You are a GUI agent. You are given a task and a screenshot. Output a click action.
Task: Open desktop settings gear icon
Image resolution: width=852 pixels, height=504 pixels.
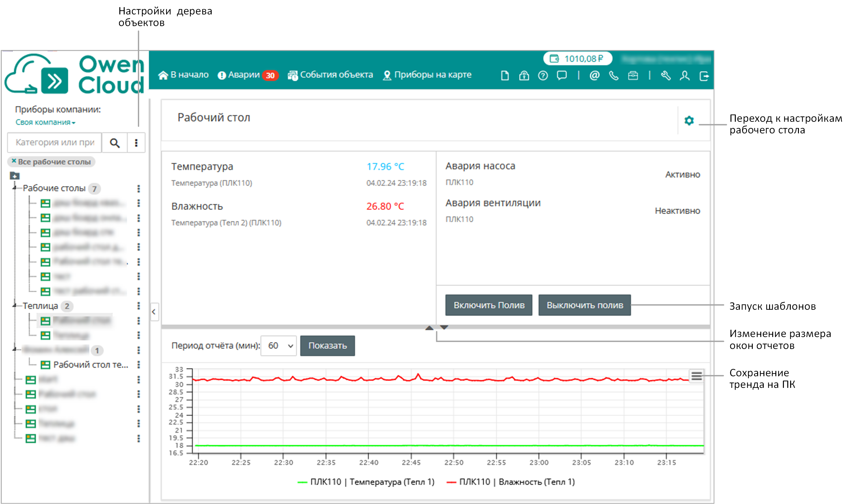[689, 121]
